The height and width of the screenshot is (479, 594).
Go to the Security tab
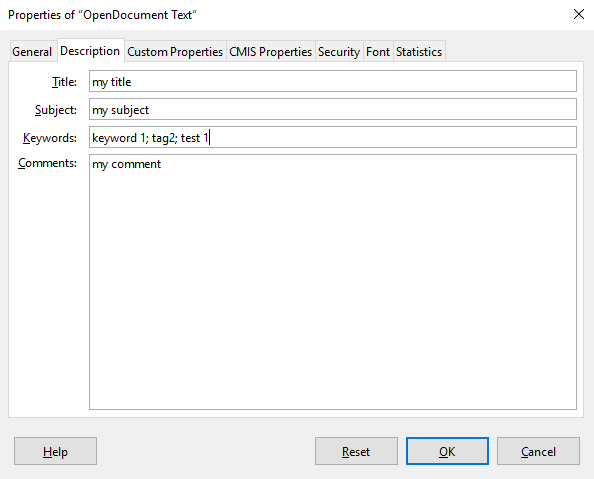[x=339, y=52]
